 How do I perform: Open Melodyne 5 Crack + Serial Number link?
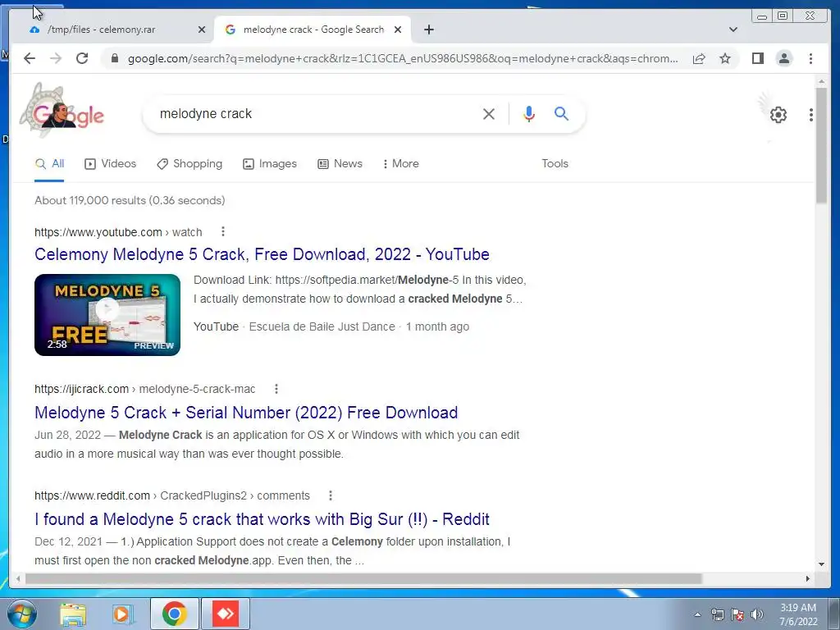(246, 413)
